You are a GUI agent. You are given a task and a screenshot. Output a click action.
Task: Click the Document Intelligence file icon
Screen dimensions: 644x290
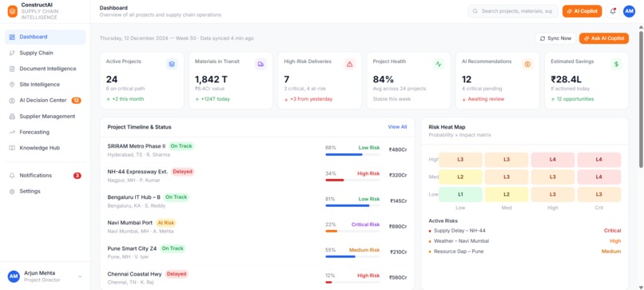tap(12, 69)
